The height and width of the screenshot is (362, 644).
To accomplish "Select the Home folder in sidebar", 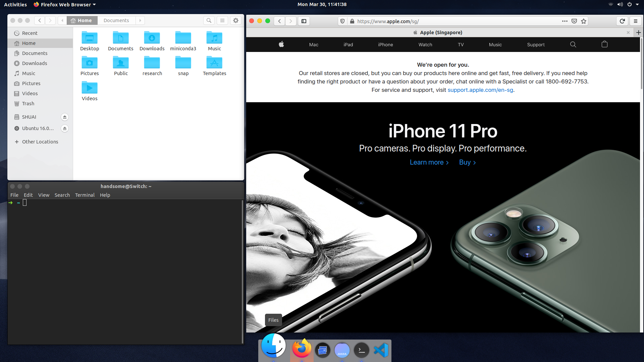I will click(28, 43).
